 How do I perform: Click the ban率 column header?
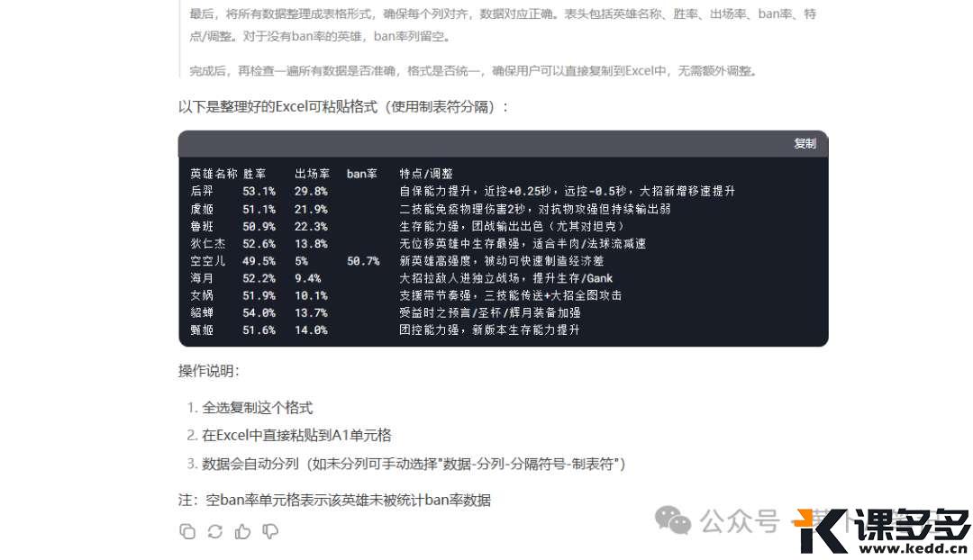[x=362, y=174]
